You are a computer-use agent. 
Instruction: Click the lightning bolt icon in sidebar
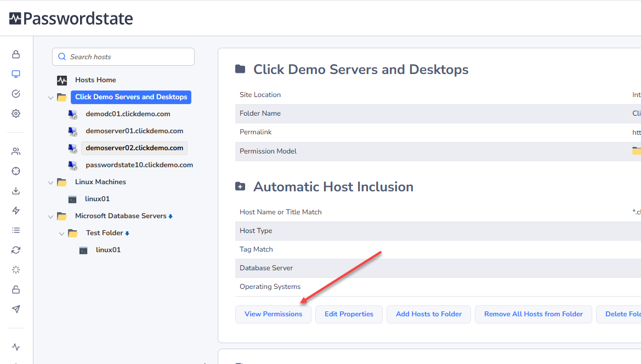[x=16, y=211]
